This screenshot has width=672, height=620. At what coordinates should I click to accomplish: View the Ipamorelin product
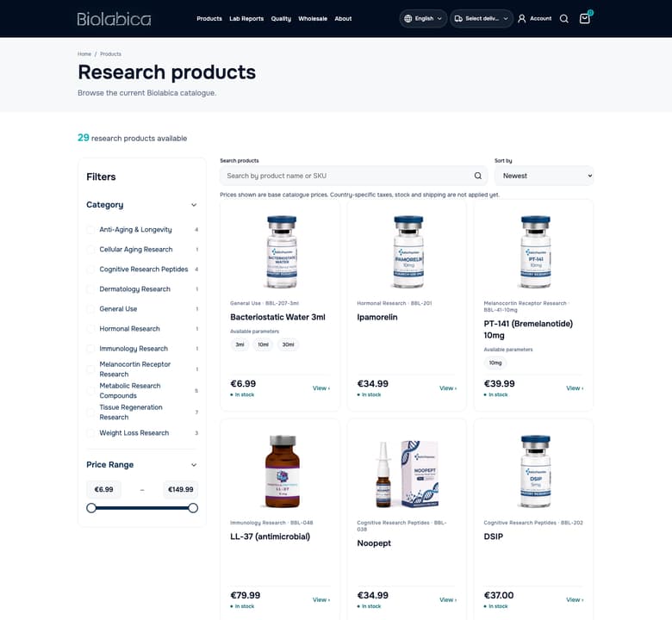[447, 388]
